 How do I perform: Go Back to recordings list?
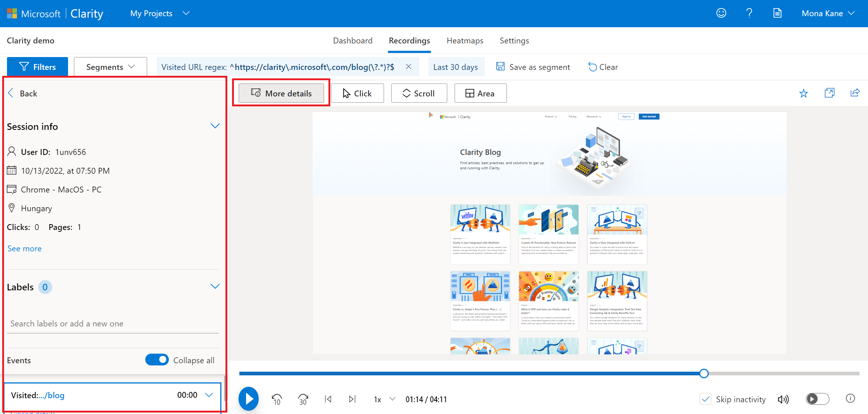(22, 93)
